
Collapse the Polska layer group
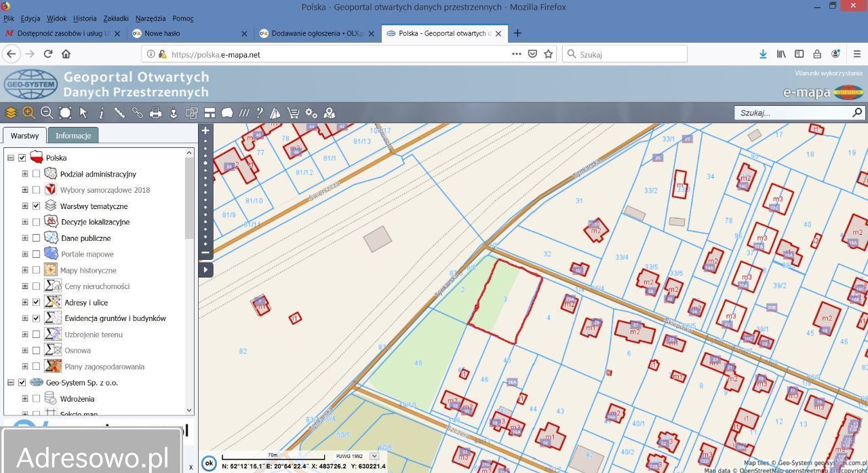tap(11, 158)
